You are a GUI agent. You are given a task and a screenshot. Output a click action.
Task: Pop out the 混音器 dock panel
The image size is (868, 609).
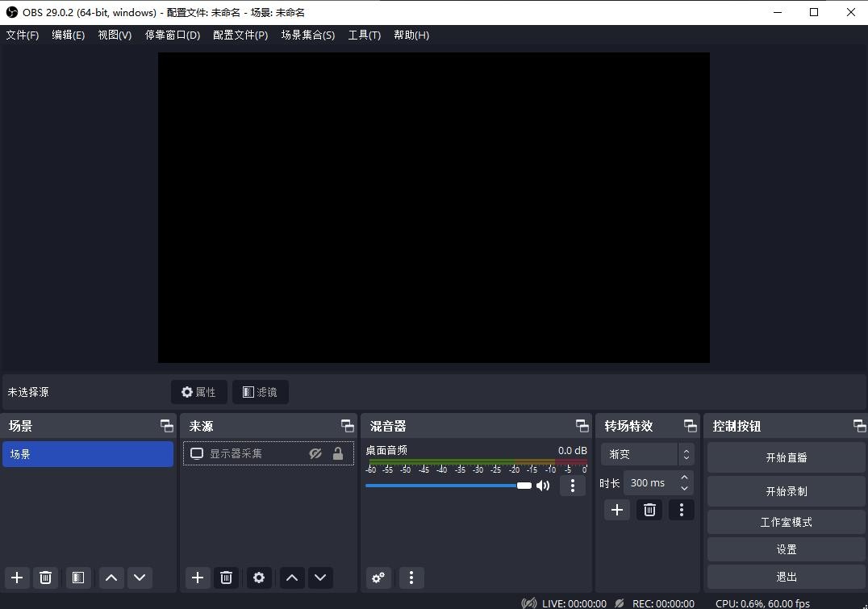pyautogui.click(x=582, y=426)
